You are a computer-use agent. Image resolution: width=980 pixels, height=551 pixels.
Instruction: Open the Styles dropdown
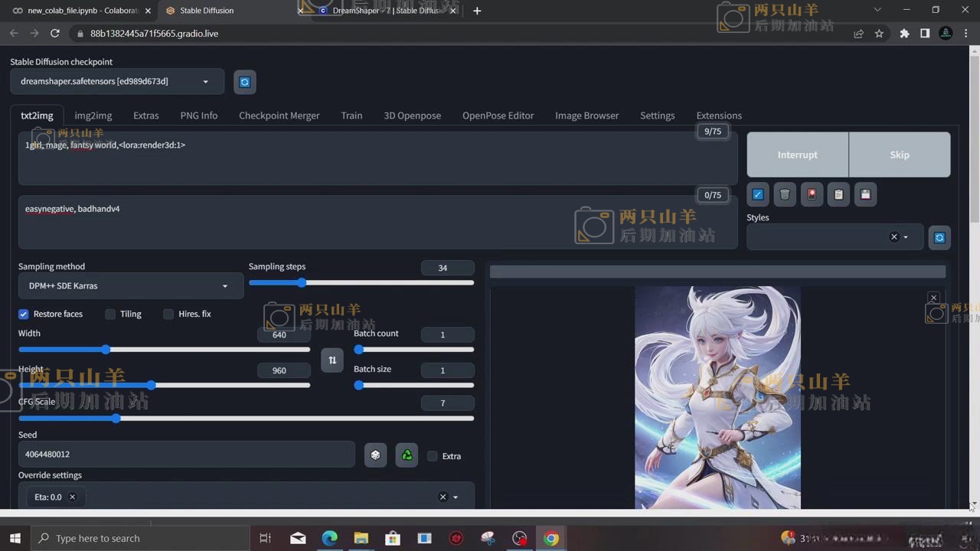click(x=906, y=237)
